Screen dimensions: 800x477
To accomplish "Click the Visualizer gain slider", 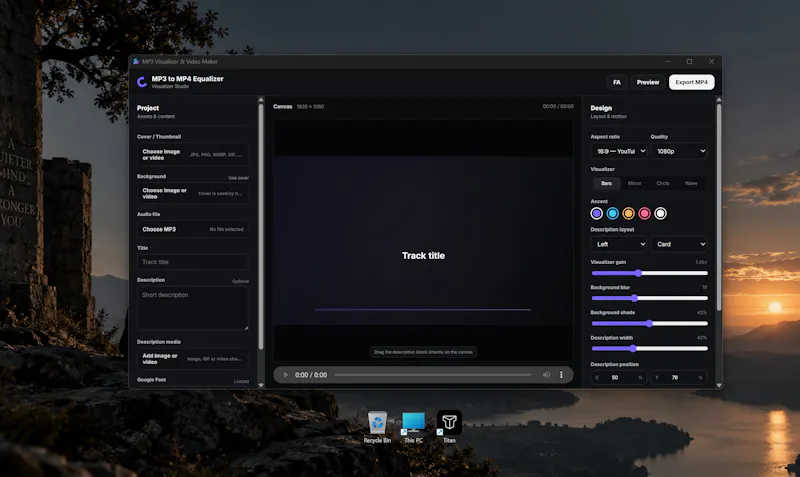I will [x=649, y=273].
